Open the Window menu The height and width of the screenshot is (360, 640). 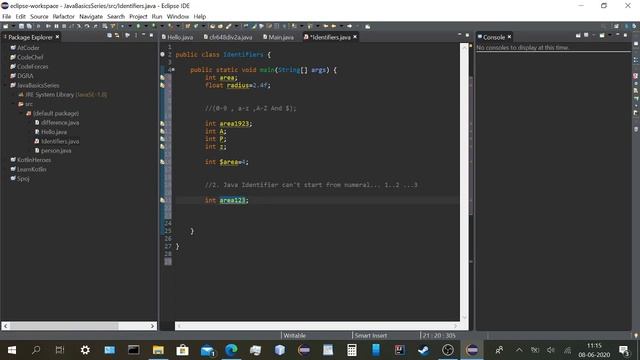pos(178,16)
